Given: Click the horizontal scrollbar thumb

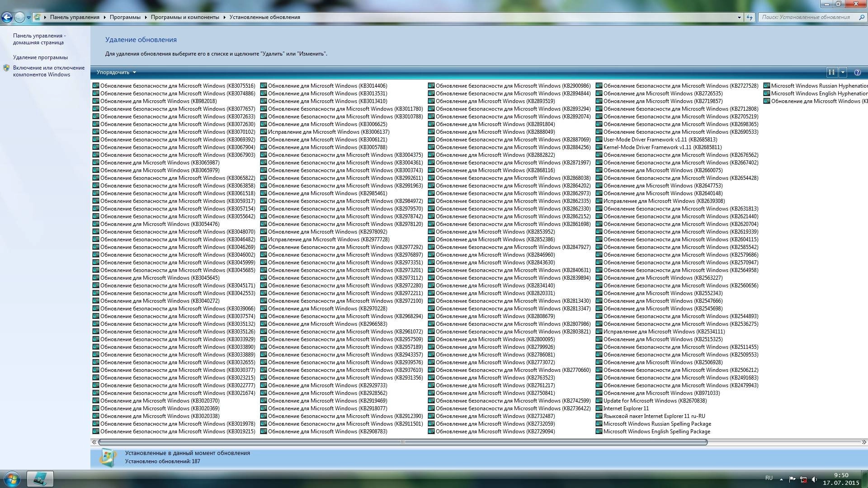Looking at the screenshot, I should 402,442.
